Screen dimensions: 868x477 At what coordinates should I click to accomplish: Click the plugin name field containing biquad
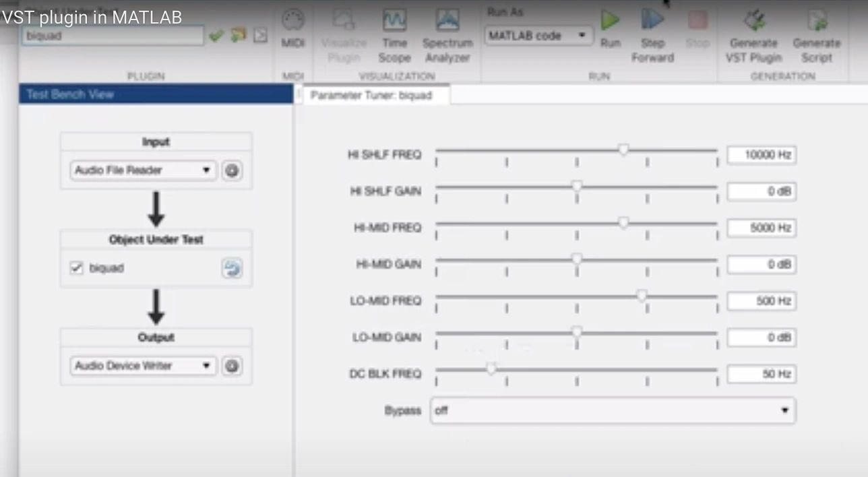(112, 35)
